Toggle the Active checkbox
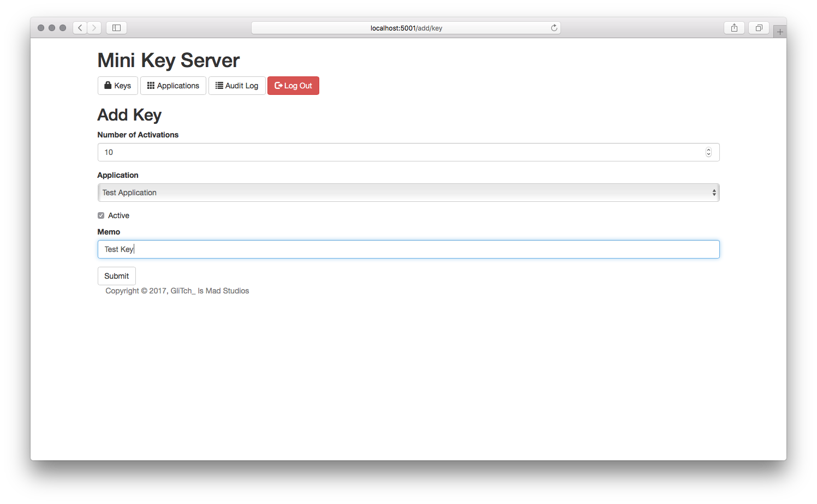Viewport: 817px width, 504px height. 101,215
